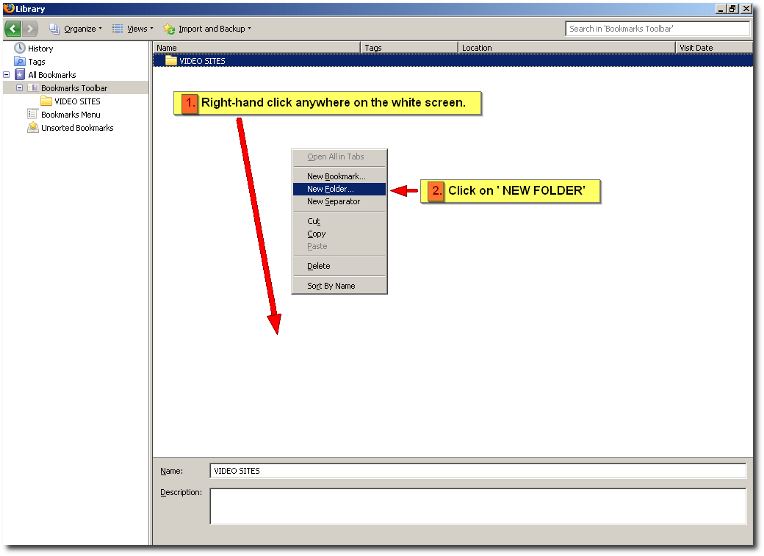
Task: Click the Firefox icon in title bar
Action: tap(9, 8)
